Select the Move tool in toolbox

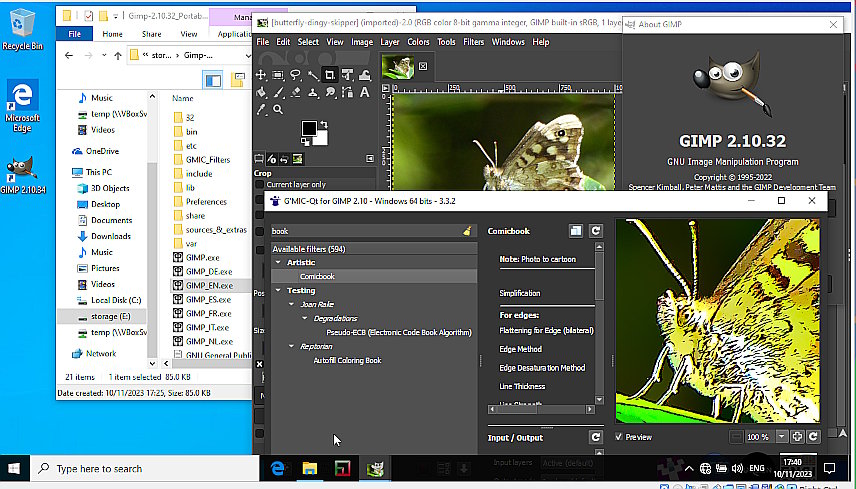[261, 75]
